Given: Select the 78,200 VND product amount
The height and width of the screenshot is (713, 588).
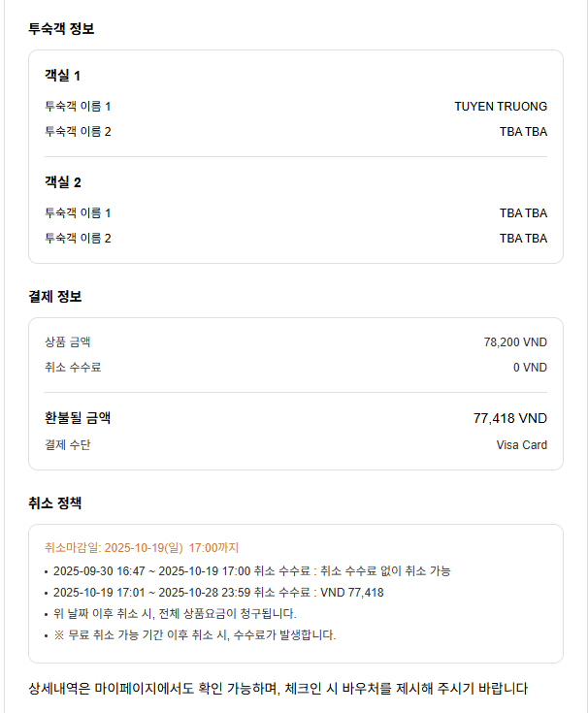Looking at the screenshot, I should (x=515, y=341).
